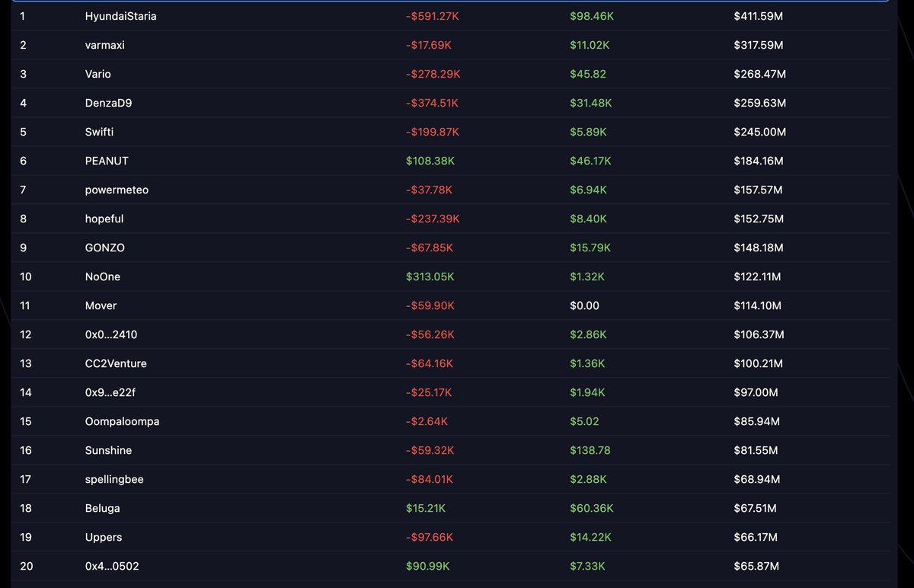Image resolution: width=914 pixels, height=588 pixels.
Task: Select the GONZO row
Action: point(104,248)
